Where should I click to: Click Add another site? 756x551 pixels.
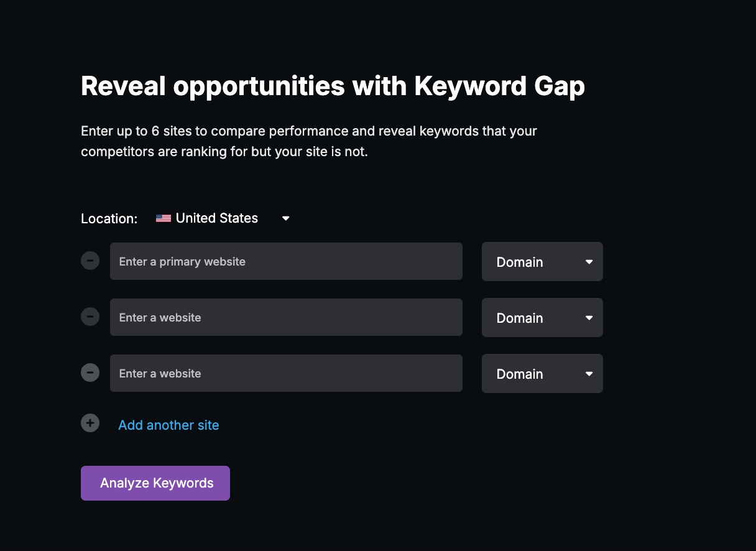tap(168, 425)
